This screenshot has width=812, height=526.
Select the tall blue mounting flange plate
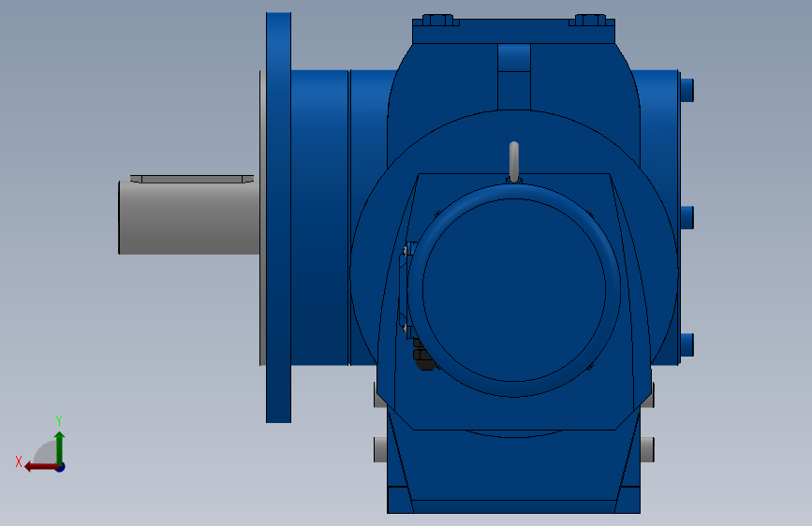[278, 217]
